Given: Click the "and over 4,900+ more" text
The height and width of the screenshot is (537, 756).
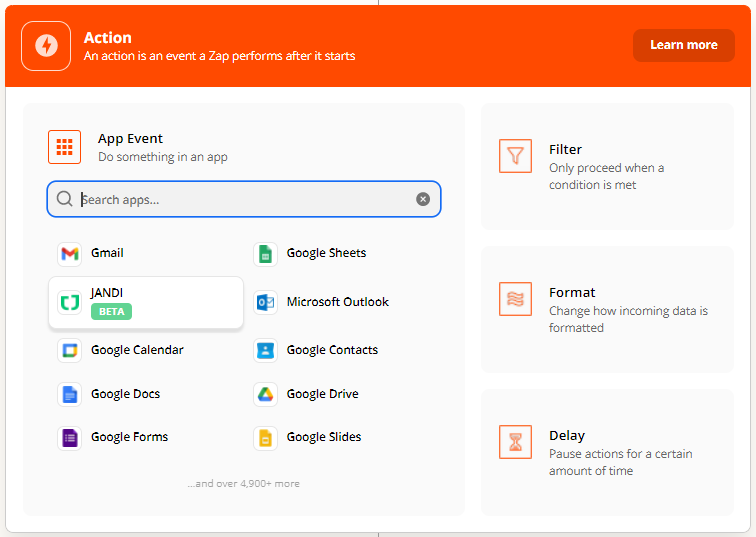Looking at the screenshot, I should coord(243,484).
